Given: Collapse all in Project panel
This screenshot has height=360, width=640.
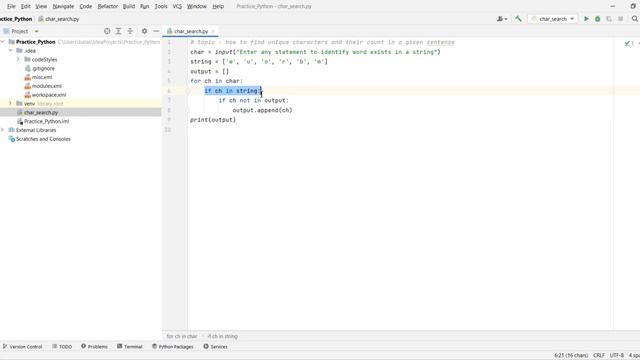Looking at the screenshot, I should pyautogui.click(x=130, y=31).
